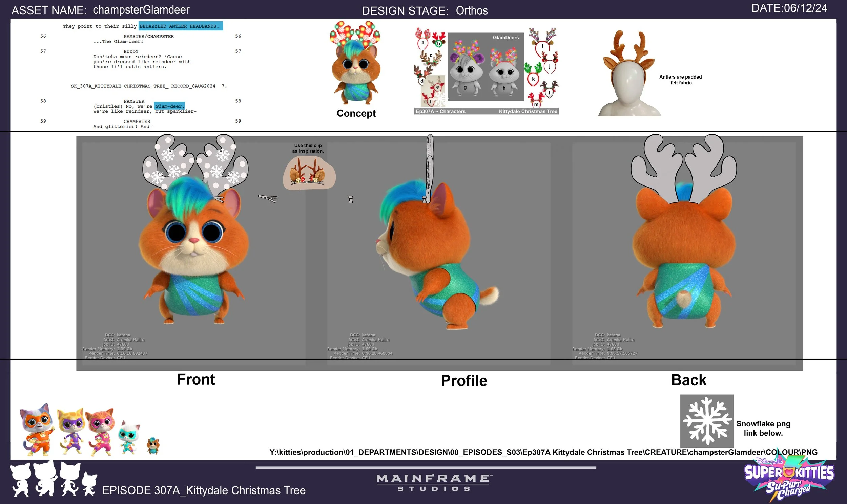Click the Back view label

point(689,380)
